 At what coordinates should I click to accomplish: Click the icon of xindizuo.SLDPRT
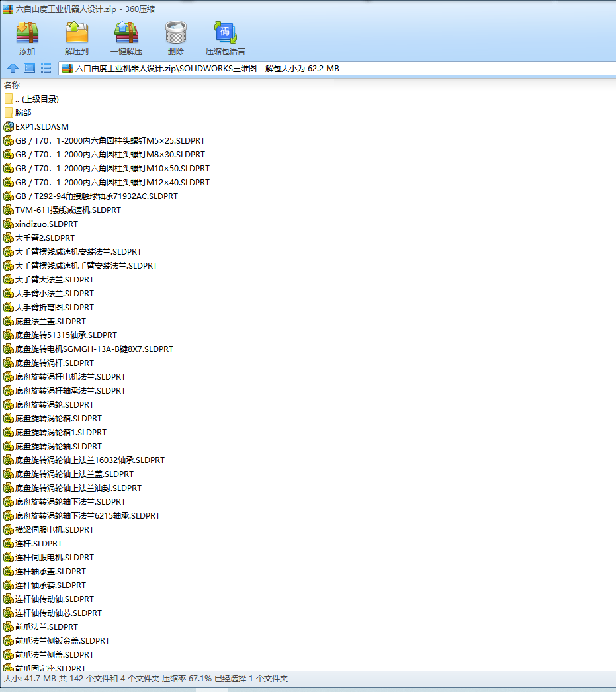coord(9,224)
